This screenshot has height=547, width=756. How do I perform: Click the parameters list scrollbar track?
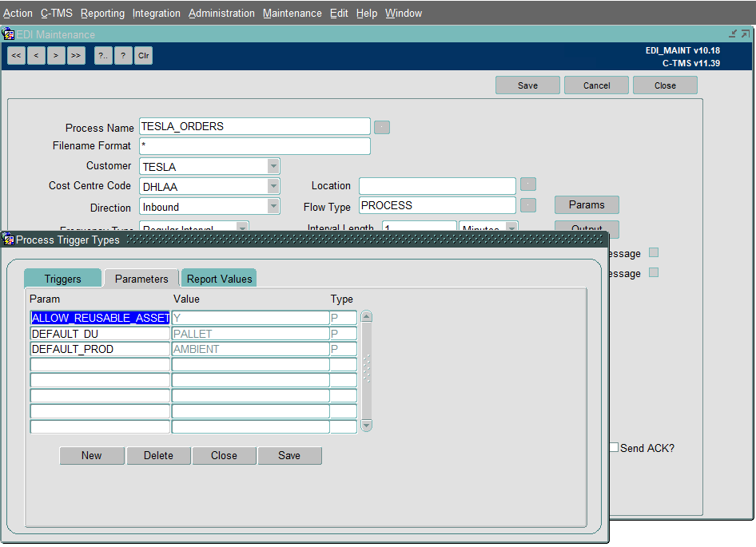367,371
